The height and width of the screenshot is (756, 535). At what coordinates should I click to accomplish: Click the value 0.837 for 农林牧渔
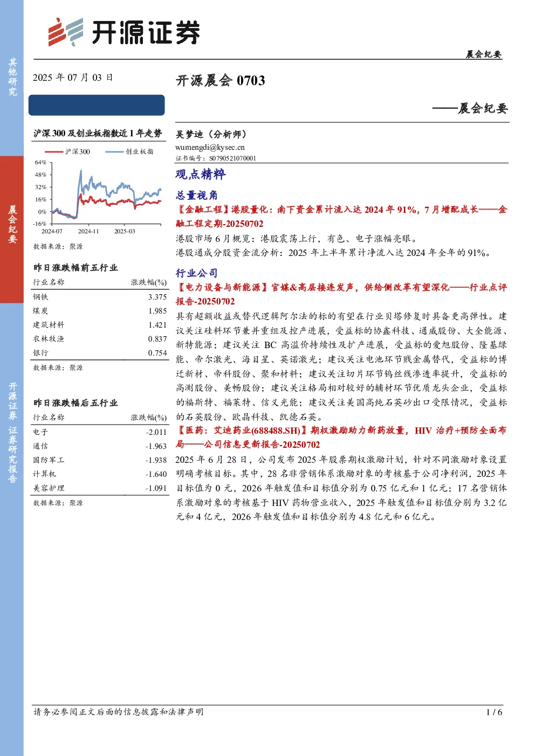coord(157,339)
